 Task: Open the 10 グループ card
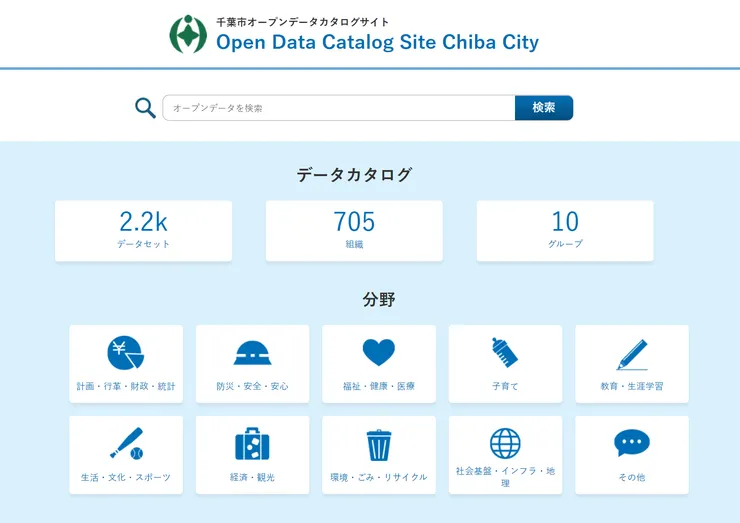click(565, 231)
